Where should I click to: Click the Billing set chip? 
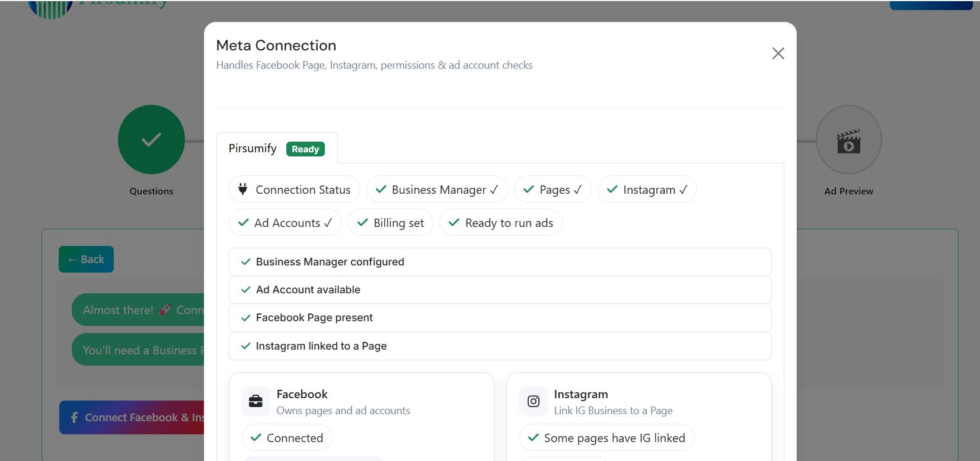click(x=391, y=223)
